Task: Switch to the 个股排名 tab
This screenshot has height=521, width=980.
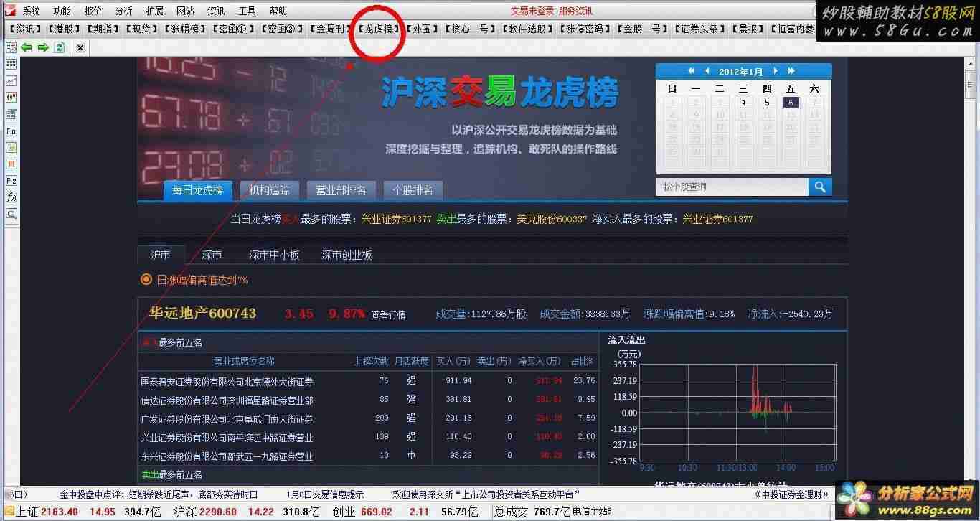Action: pos(413,190)
